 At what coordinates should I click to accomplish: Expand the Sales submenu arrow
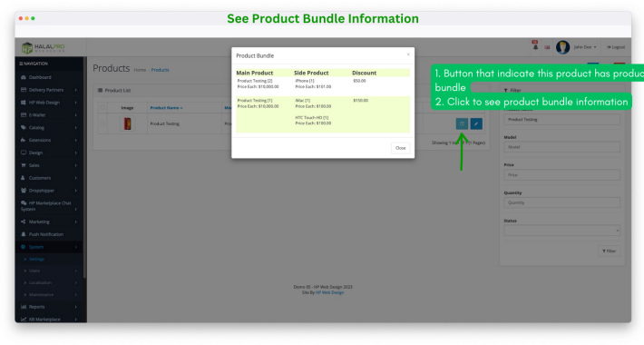point(76,165)
